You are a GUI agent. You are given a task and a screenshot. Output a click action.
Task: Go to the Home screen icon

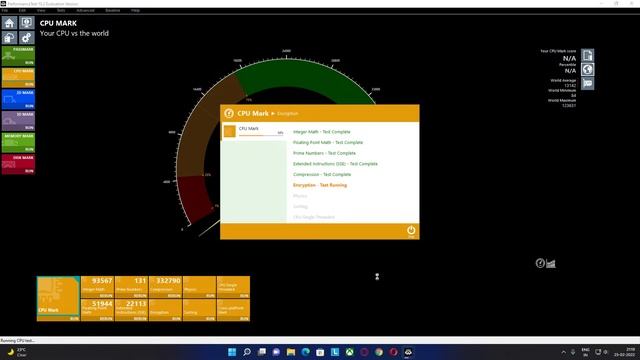click(x=9, y=22)
